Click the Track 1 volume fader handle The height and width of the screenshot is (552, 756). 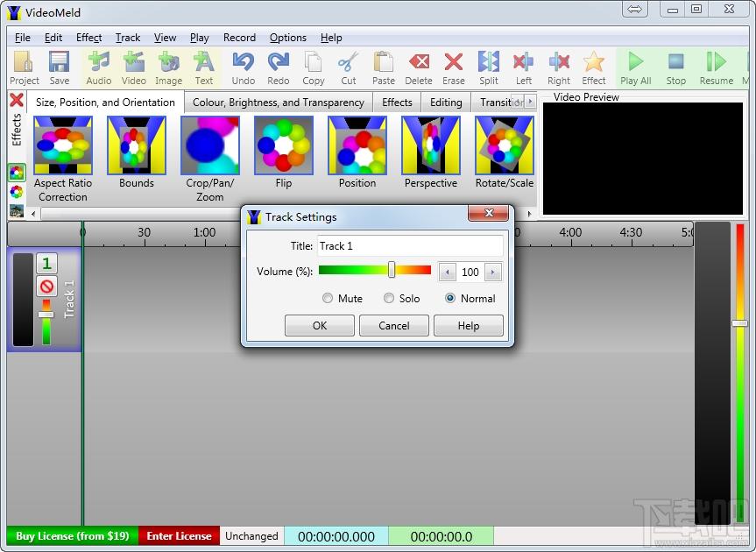click(46, 315)
